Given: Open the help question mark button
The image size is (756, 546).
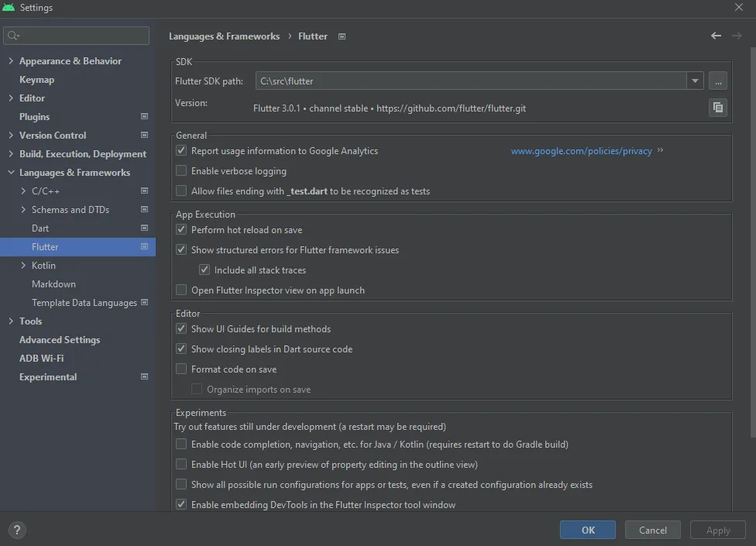Looking at the screenshot, I should pos(17,531).
